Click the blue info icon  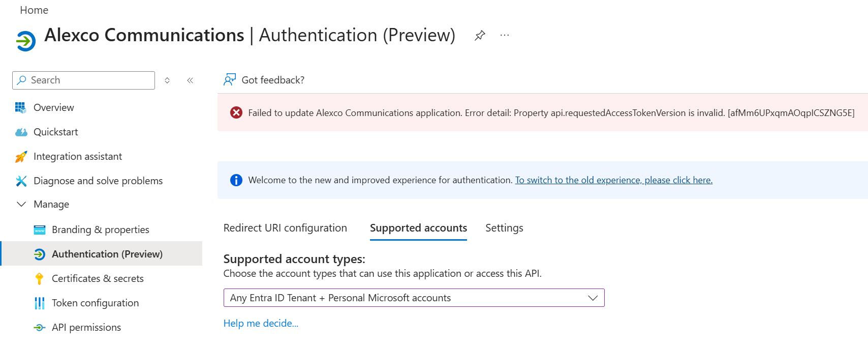tap(236, 180)
